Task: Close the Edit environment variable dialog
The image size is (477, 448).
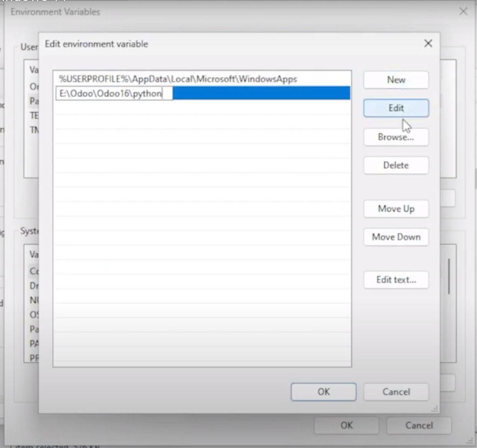Action: pyautogui.click(x=428, y=44)
